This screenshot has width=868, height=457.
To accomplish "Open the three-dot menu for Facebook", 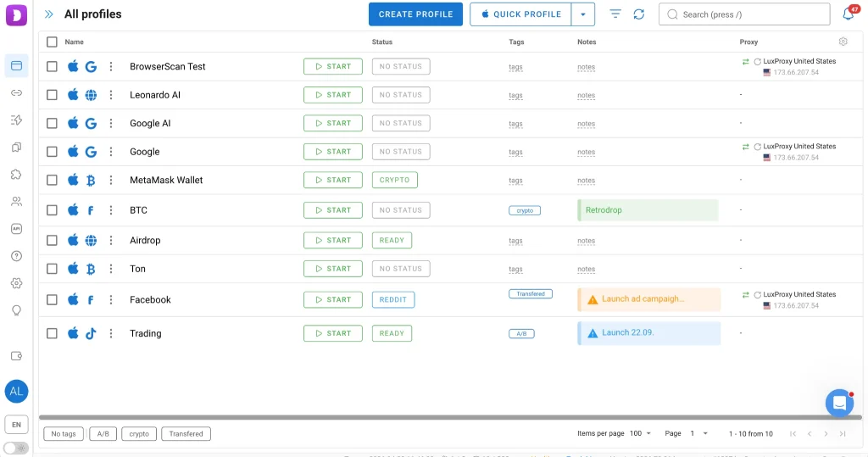I will click(111, 299).
